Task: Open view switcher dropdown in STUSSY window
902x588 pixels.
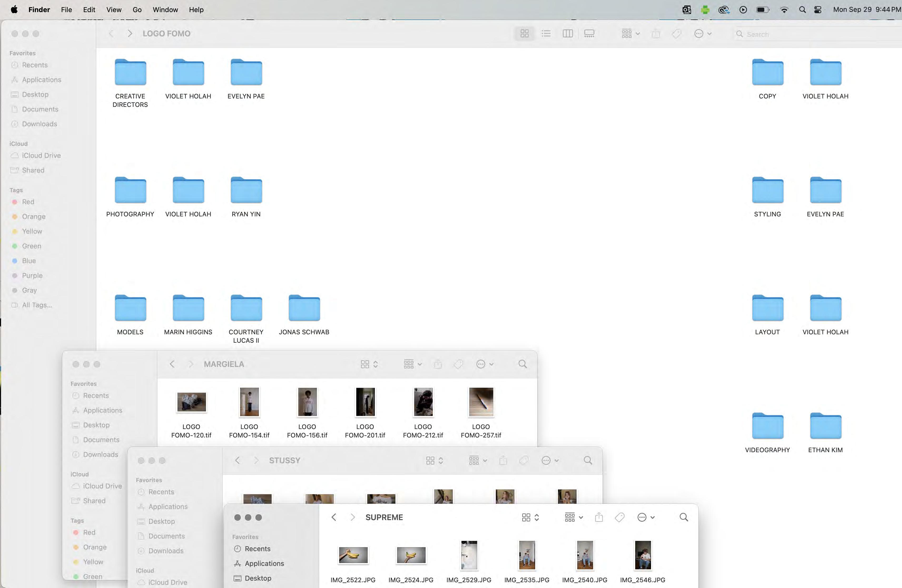Action: (x=434, y=460)
